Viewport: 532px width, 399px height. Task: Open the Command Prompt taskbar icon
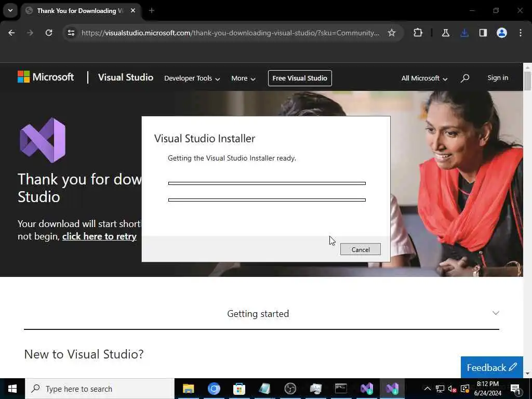point(341,389)
